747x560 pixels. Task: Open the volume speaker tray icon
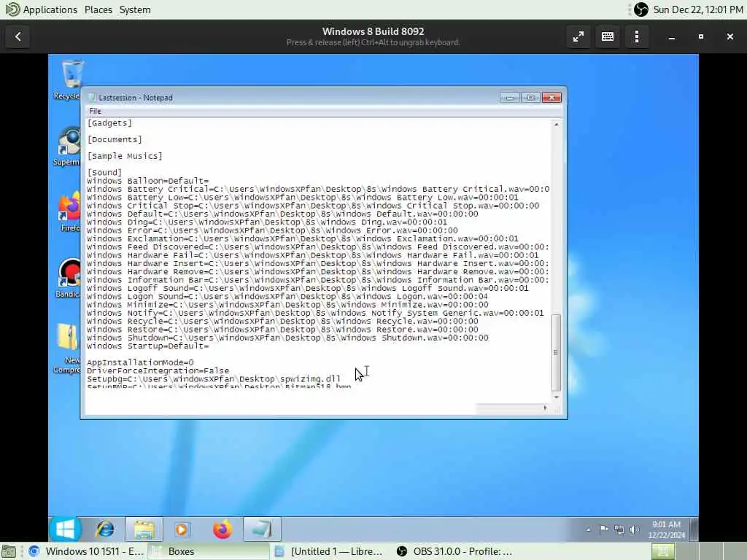click(x=634, y=529)
